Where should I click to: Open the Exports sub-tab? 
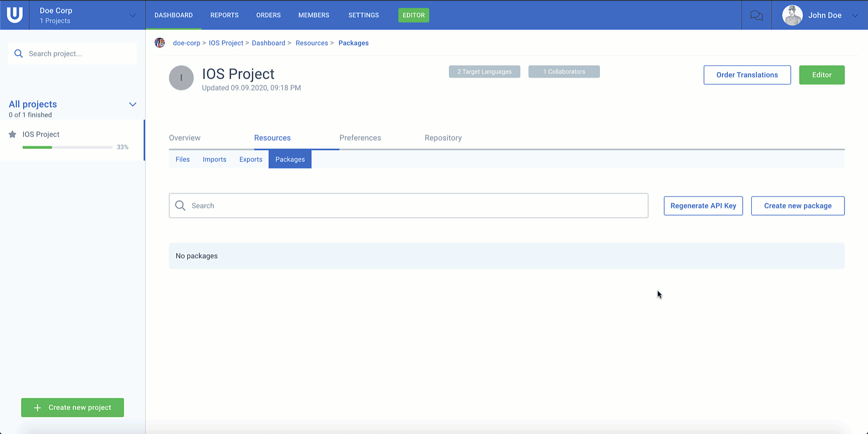[251, 159]
